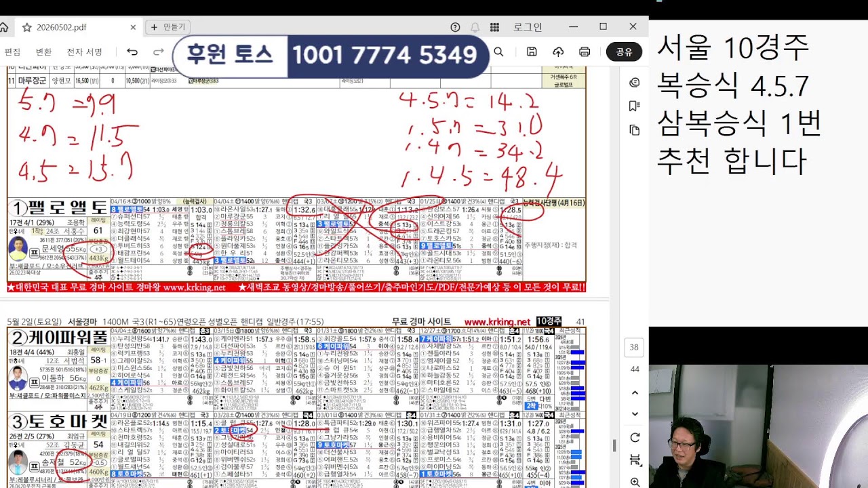868x488 pixels.
Task: Click the www.krking.net link in page header
Action: pos(497,322)
